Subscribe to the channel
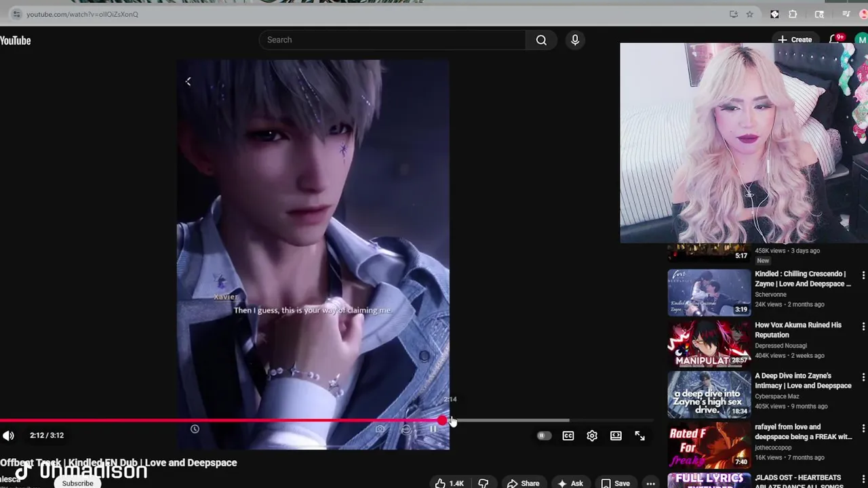The height and width of the screenshot is (488, 868). tap(78, 483)
